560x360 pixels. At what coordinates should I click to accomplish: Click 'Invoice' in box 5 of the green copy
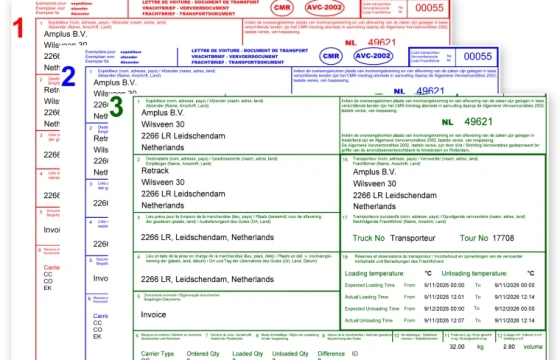[x=154, y=315]
